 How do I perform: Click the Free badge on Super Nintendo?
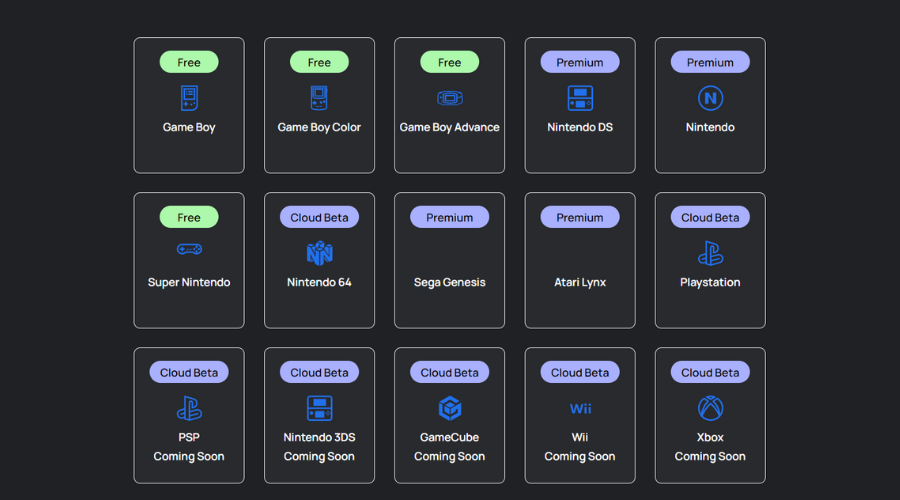pyautogui.click(x=189, y=217)
